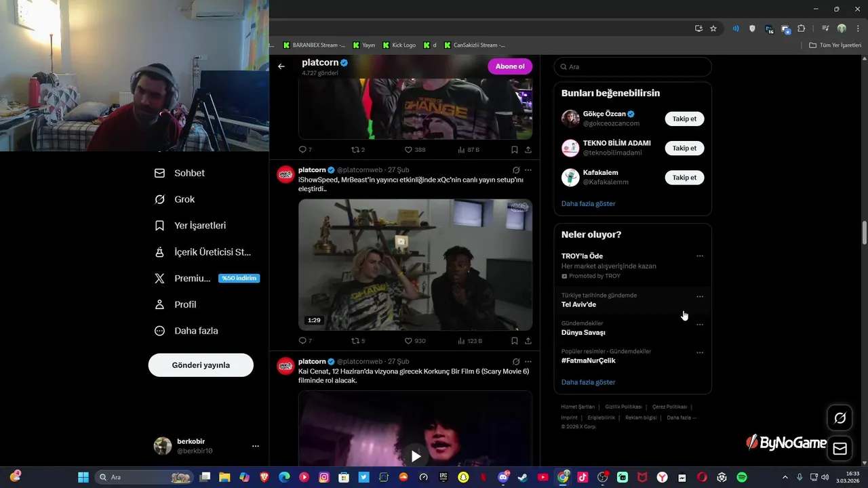The height and width of the screenshot is (488, 868).
Task: Open the CanSakizlii Stream bookmark
Action: 474,45
